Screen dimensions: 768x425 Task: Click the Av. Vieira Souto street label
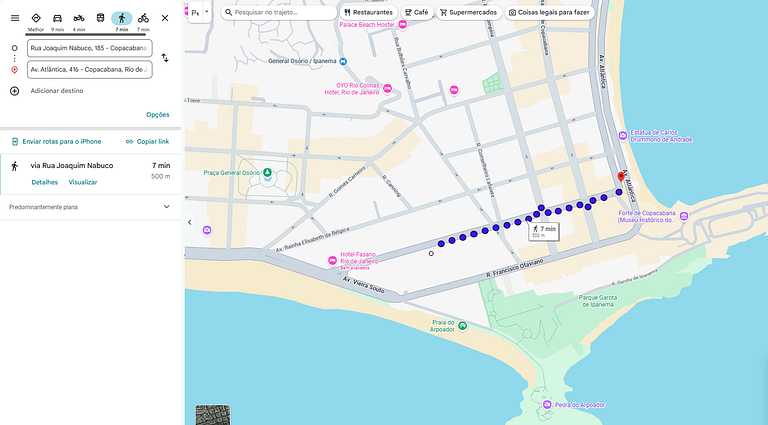(x=363, y=285)
